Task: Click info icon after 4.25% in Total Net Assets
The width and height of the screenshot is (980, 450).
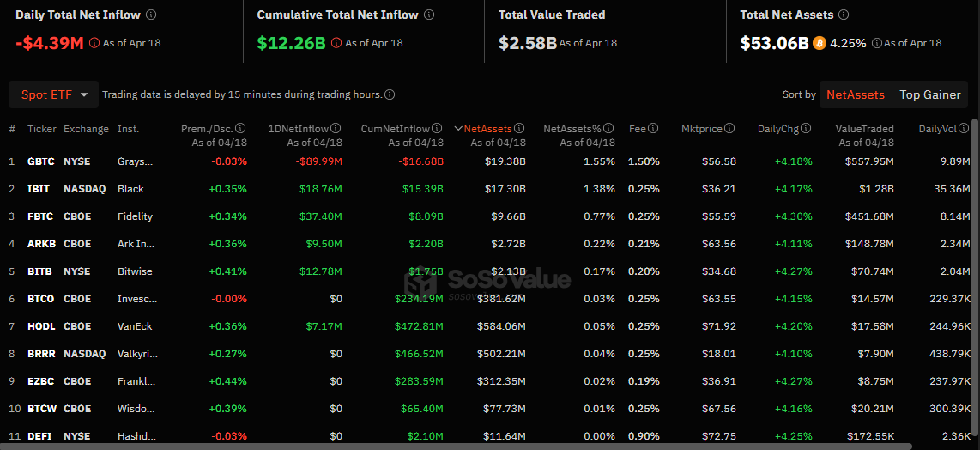Action: 877,43
